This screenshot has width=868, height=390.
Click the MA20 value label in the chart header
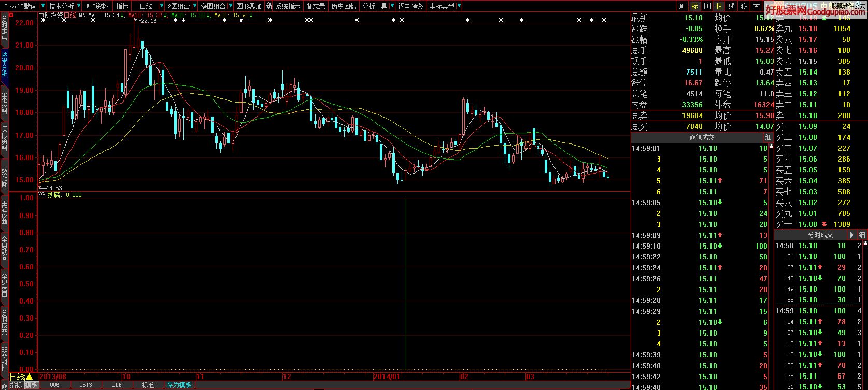pyautogui.click(x=191, y=16)
